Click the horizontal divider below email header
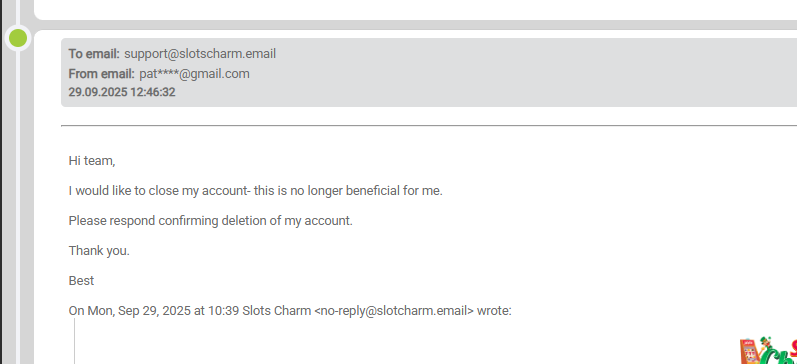The image size is (797, 364). point(429,125)
